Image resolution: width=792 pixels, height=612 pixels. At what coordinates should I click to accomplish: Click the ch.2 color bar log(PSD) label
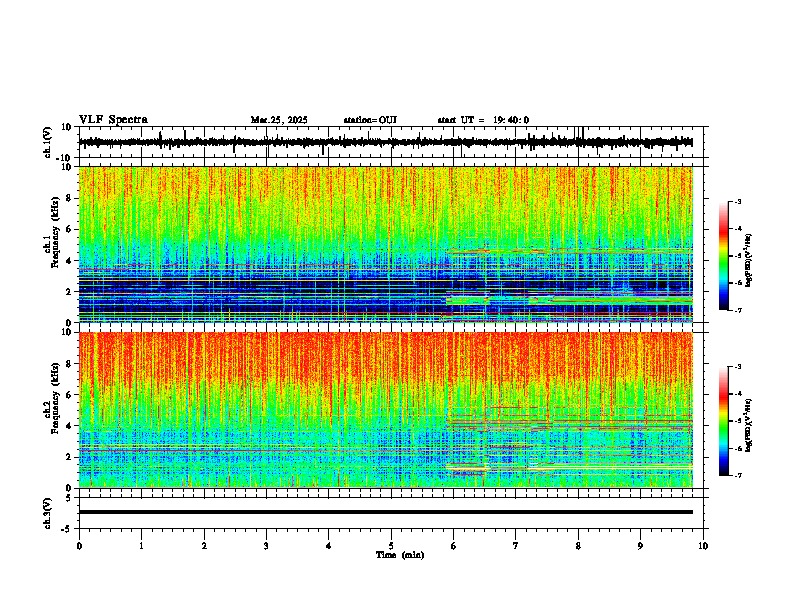click(748, 425)
